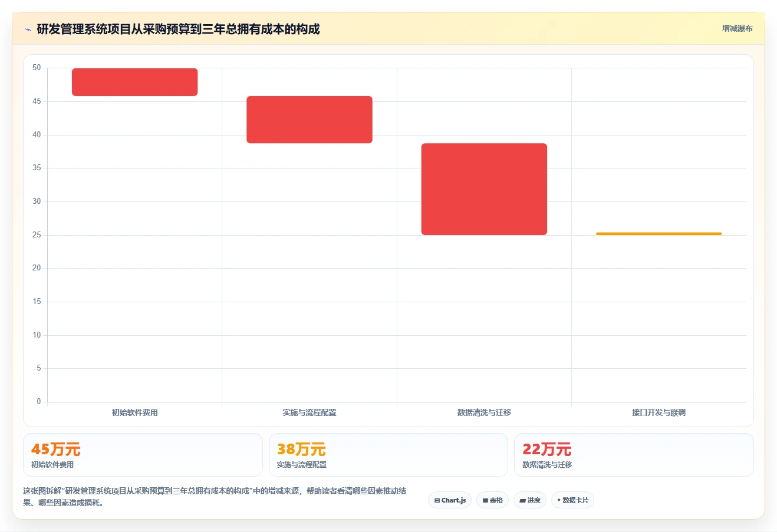Image resolution: width=777 pixels, height=532 pixels.
Task: Click the 22万元 value text
Action: pos(546,450)
